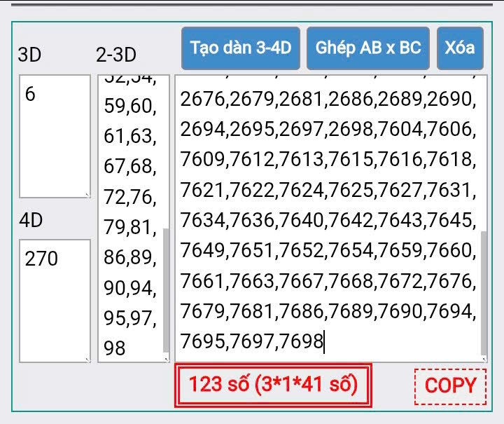Click the 123 số result count box
Image resolution: width=504 pixels, height=424 pixels.
(273, 385)
